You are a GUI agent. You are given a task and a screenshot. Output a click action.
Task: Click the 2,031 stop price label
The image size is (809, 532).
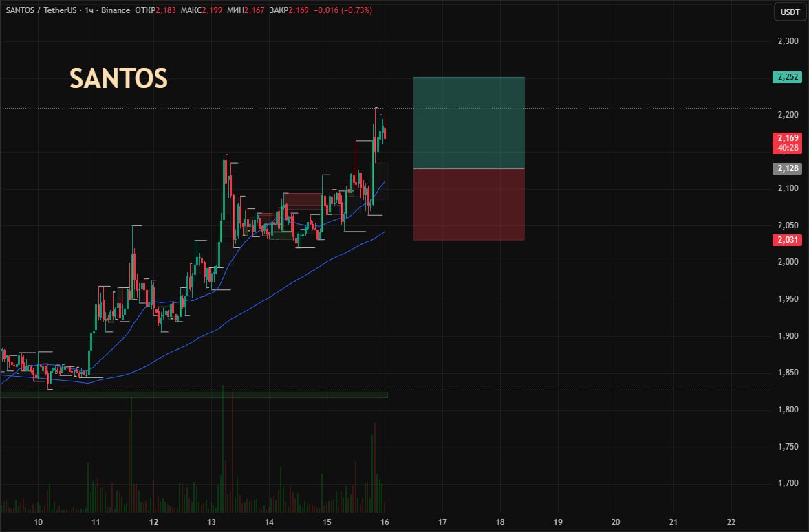click(x=787, y=240)
